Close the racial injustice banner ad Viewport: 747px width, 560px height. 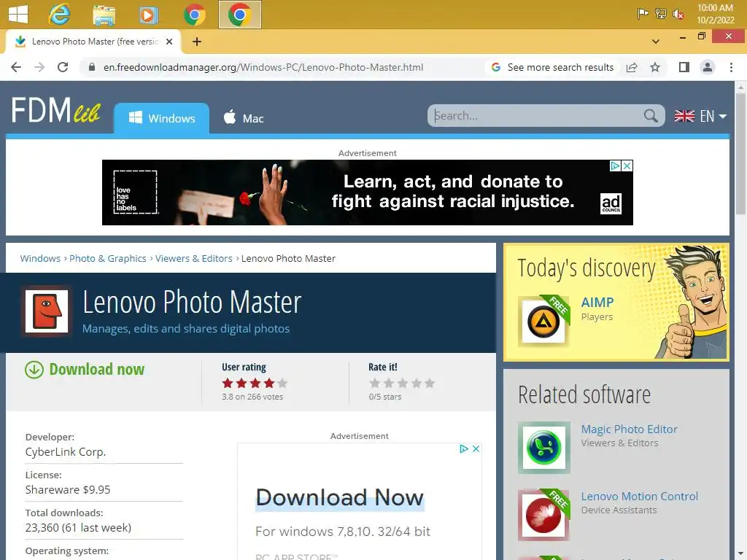tap(627, 166)
